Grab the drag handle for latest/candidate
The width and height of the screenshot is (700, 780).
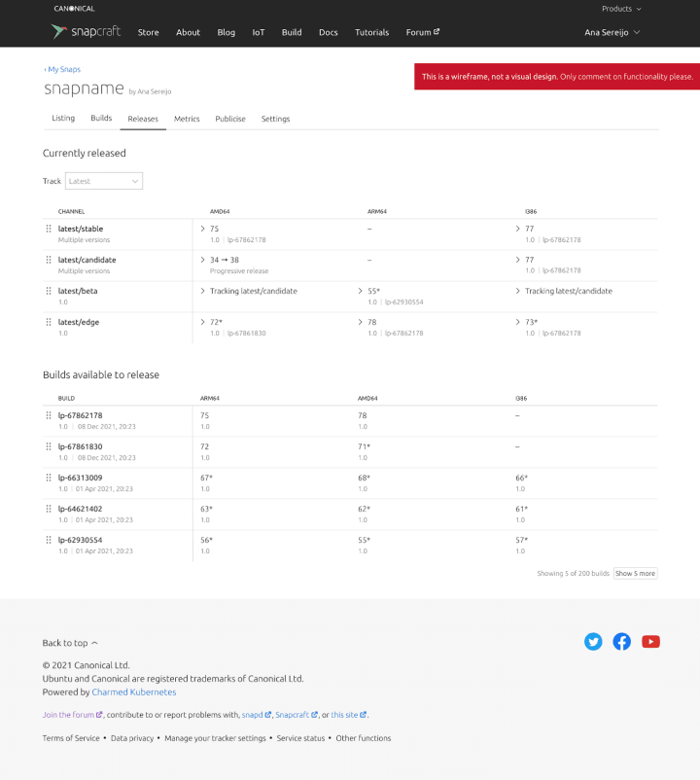[x=49, y=260]
